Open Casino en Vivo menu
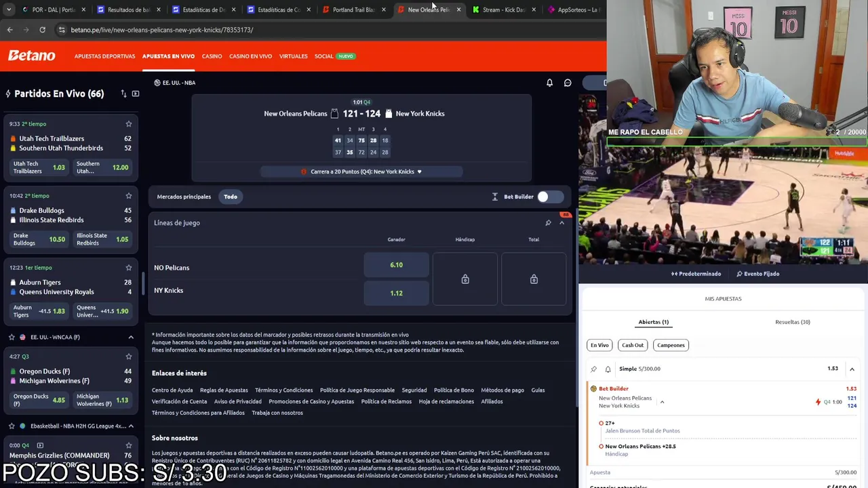Viewport: 868px width, 488px height. (x=250, y=56)
